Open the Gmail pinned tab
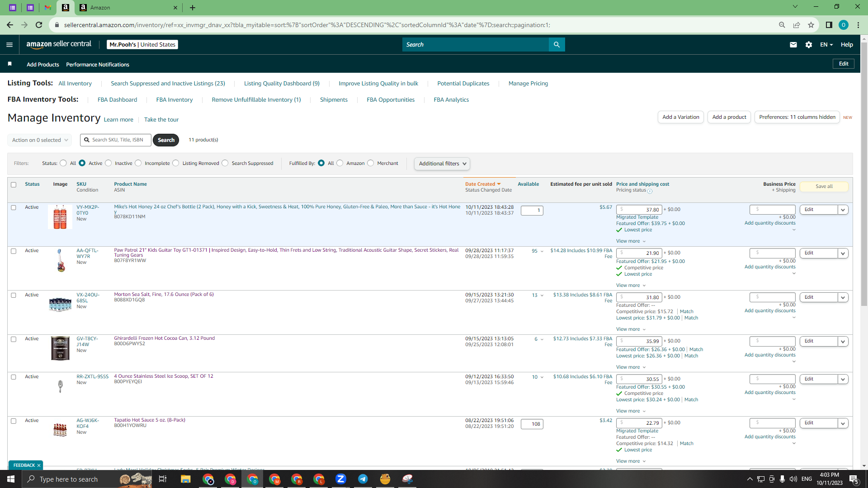 coord(48,8)
